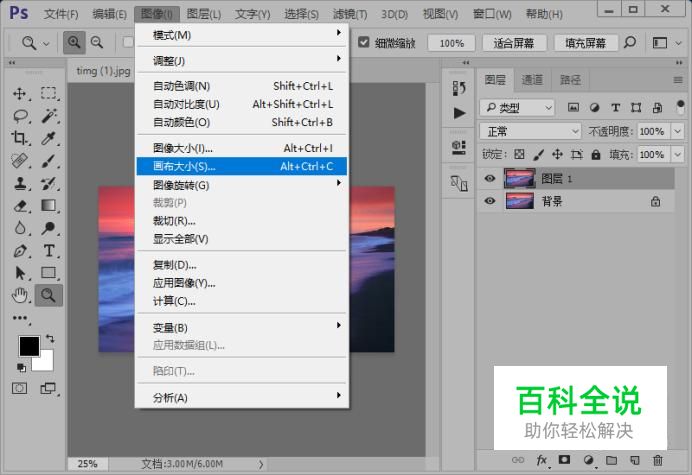Toggle lock transparent pixels icon
The height and width of the screenshot is (475, 692).
coord(519,154)
